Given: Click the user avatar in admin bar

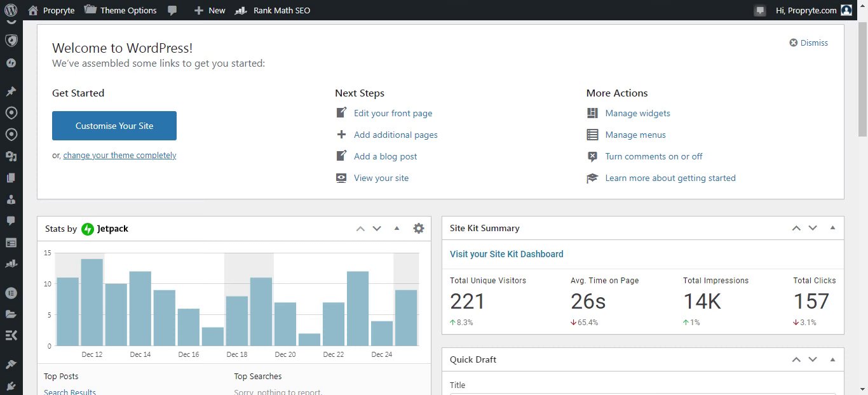Looking at the screenshot, I should click(846, 10).
